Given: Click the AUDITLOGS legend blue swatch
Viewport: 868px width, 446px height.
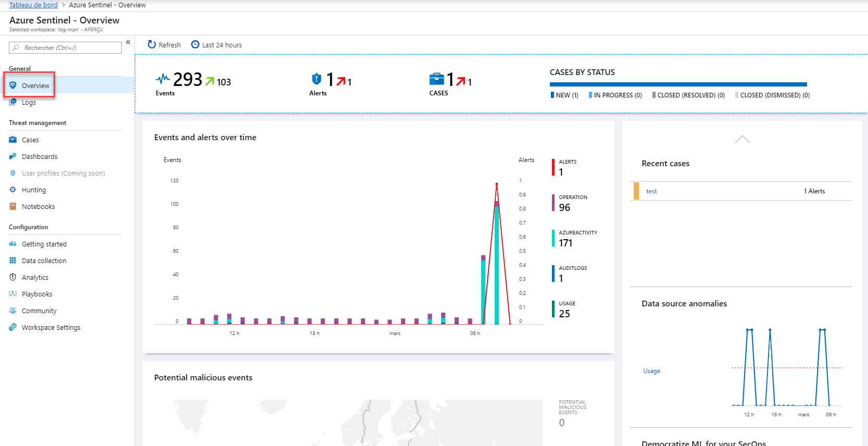Looking at the screenshot, I should [x=553, y=274].
